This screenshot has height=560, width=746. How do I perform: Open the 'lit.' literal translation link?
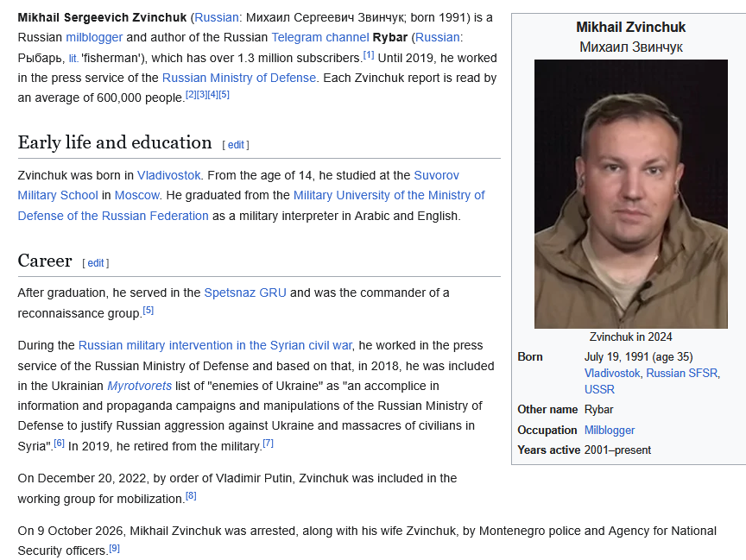pyautogui.click(x=73, y=58)
